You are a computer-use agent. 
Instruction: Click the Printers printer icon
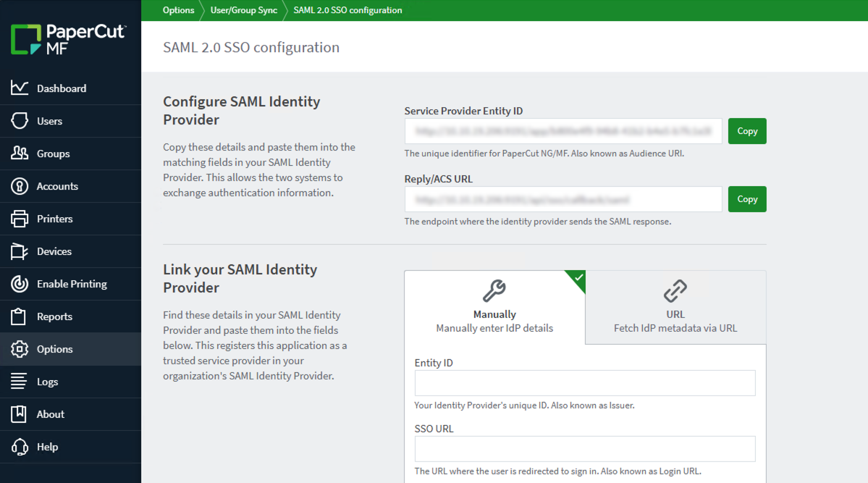(x=20, y=219)
